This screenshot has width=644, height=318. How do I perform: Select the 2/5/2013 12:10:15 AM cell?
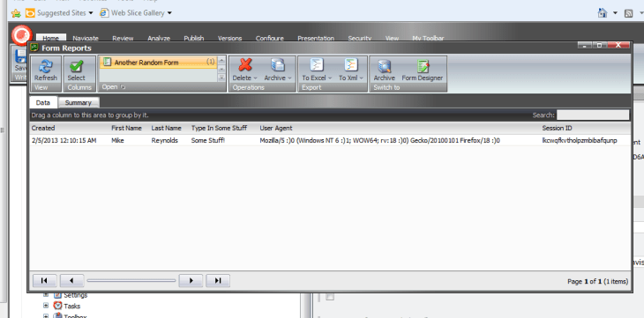[64, 140]
